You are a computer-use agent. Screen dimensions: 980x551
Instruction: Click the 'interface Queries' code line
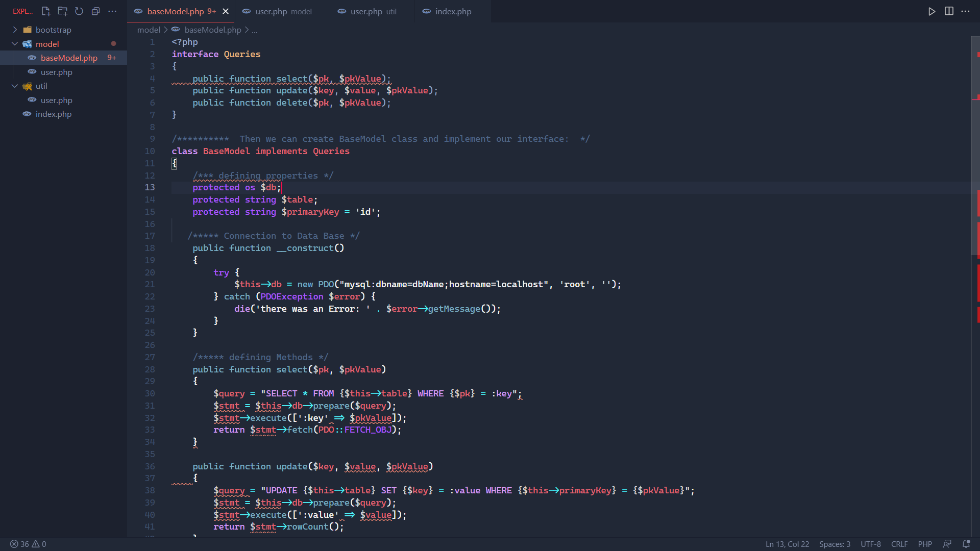pos(216,54)
